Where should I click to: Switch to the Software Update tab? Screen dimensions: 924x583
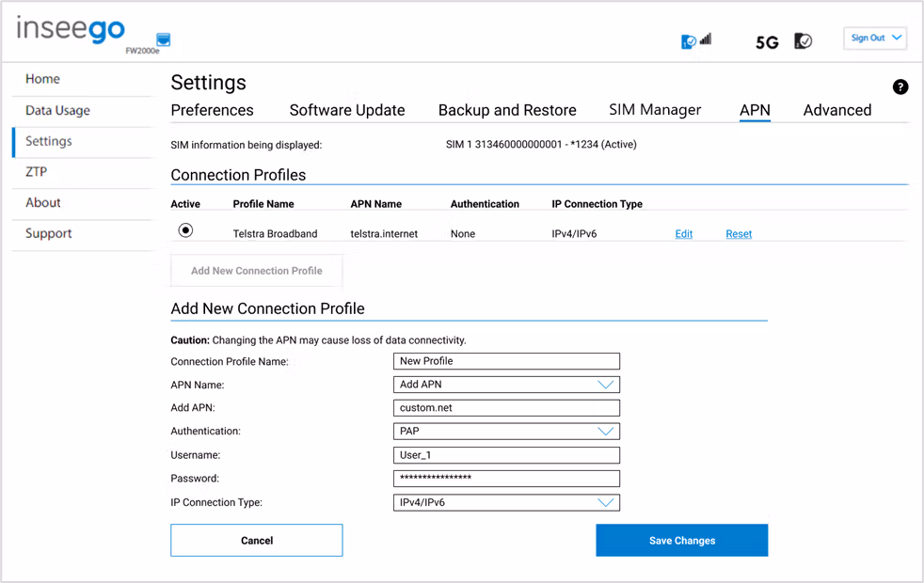347,110
